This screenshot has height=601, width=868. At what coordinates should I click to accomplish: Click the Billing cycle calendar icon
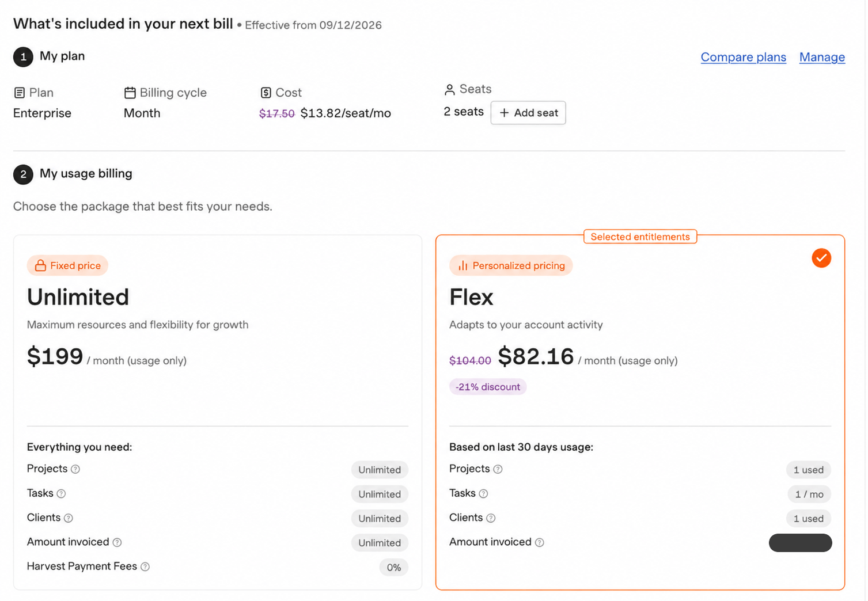[x=130, y=93]
